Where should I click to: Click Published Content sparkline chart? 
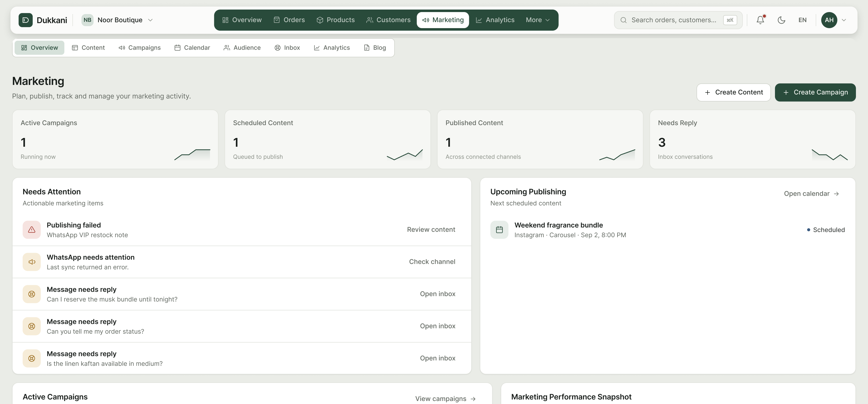click(617, 155)
